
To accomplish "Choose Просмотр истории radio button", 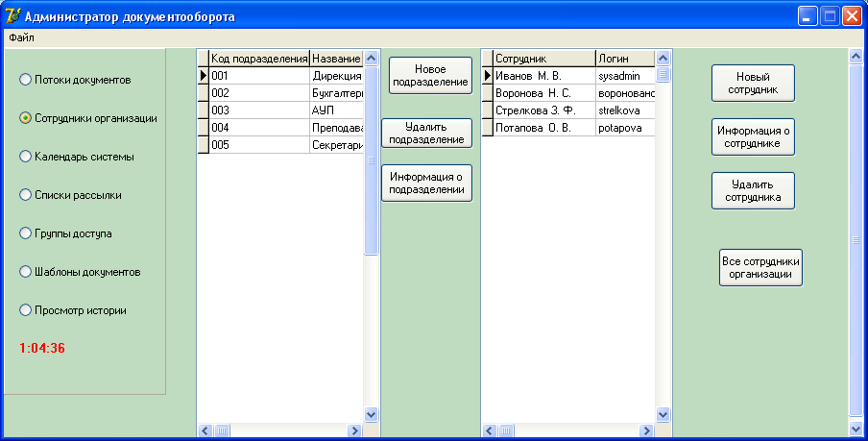I will click(73, 310).
